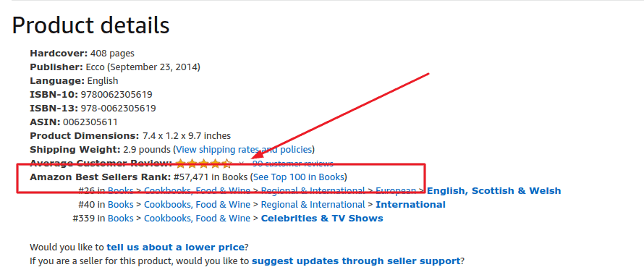Click the star rating icon
This screenshot has height=275, width=644.
coord(204,164)
